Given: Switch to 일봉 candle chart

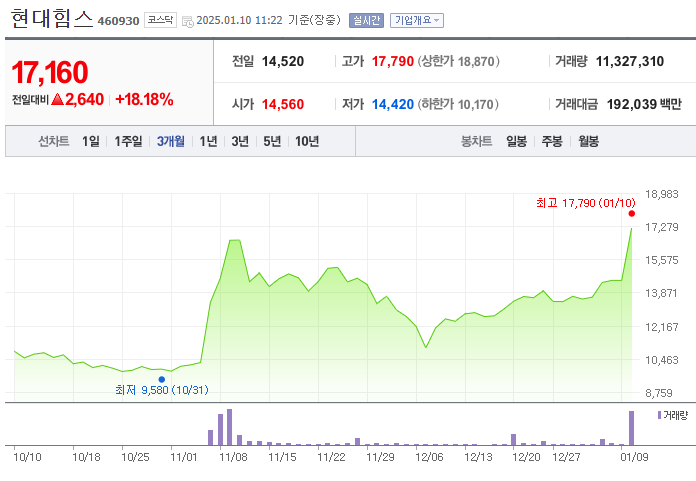Looking at the screenshot, I should tap(517, 141).
